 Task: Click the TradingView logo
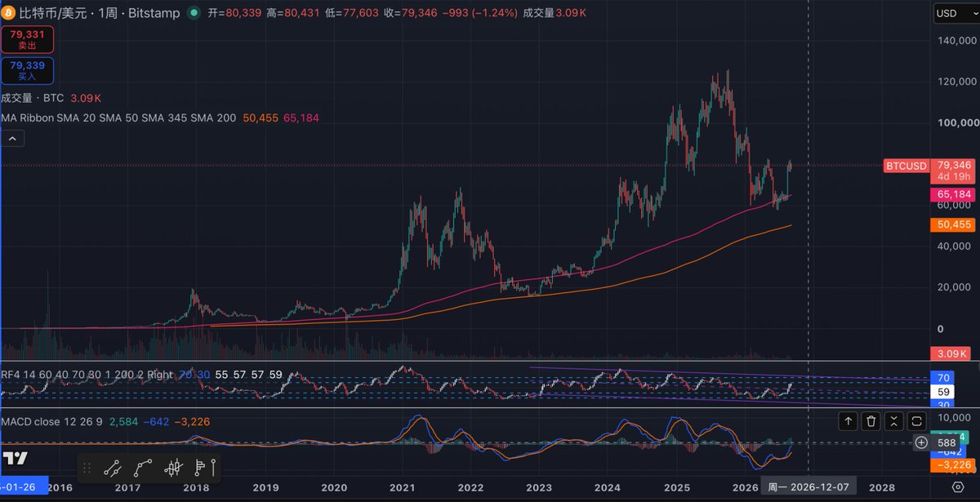(16, 458)
